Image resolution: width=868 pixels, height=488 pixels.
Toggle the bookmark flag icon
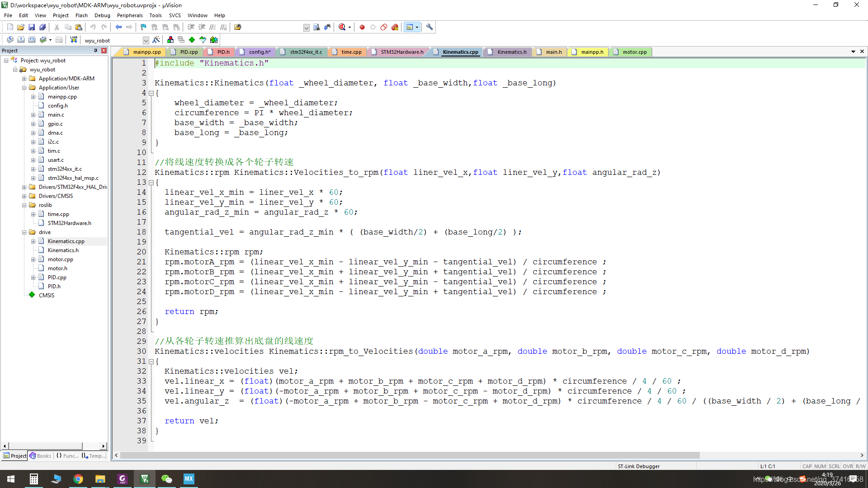click(143, 27)
